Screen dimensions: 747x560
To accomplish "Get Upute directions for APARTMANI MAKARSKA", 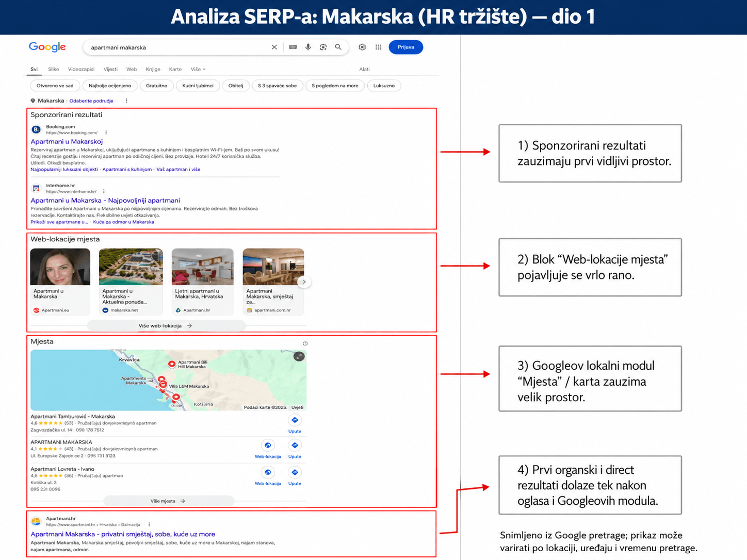I will coord(295,449).
